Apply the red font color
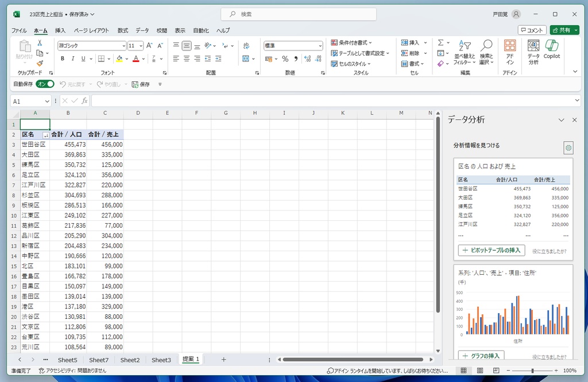The width and height of the screenshot is (588, 382). pos(136,59)
